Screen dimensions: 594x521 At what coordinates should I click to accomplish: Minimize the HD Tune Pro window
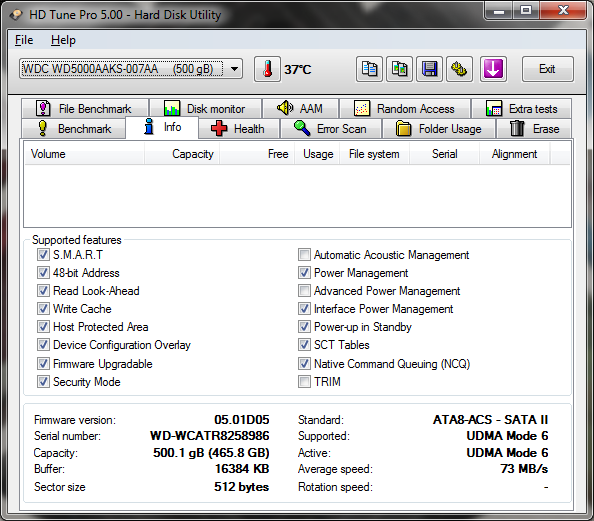pos(499,10)
